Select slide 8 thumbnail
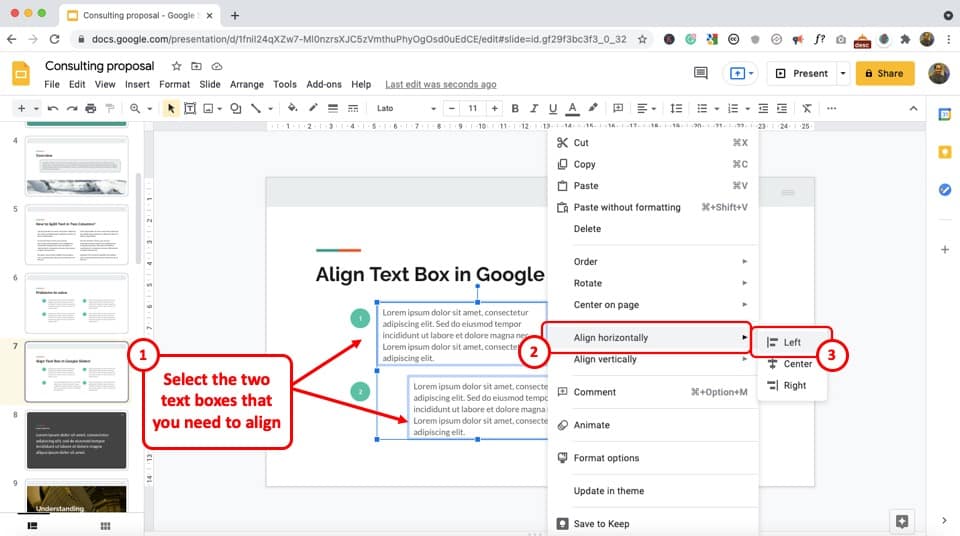This screenshot has height=536, width=960. [77, 440]
